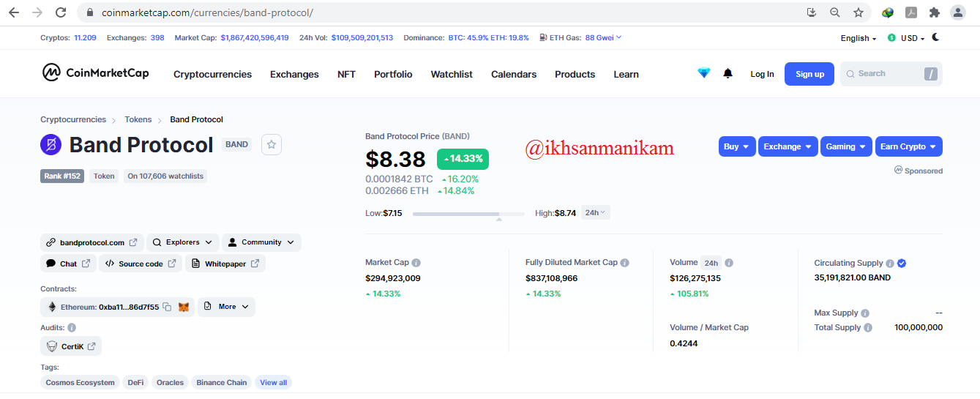Expand the More contracts dropdown
980x399 pixels.
click(x=226, y=307)
